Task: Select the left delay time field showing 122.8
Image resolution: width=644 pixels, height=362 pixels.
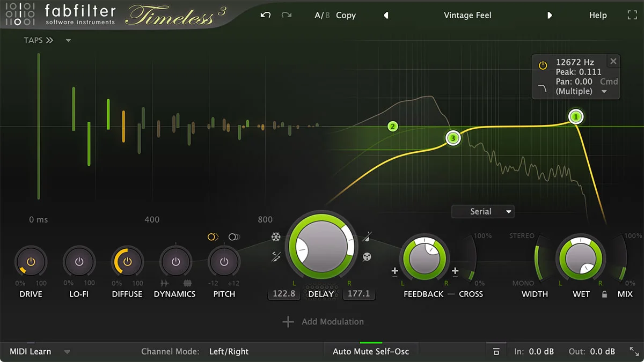Action: (283, 293)
